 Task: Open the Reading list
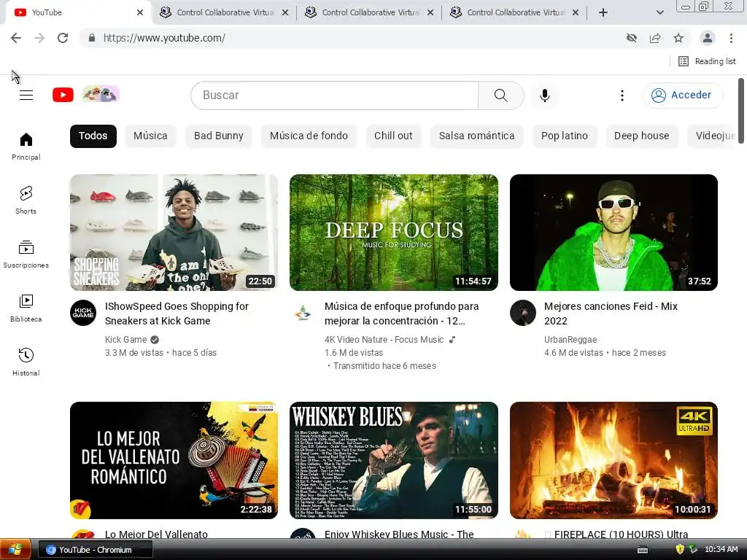point(707,61)
